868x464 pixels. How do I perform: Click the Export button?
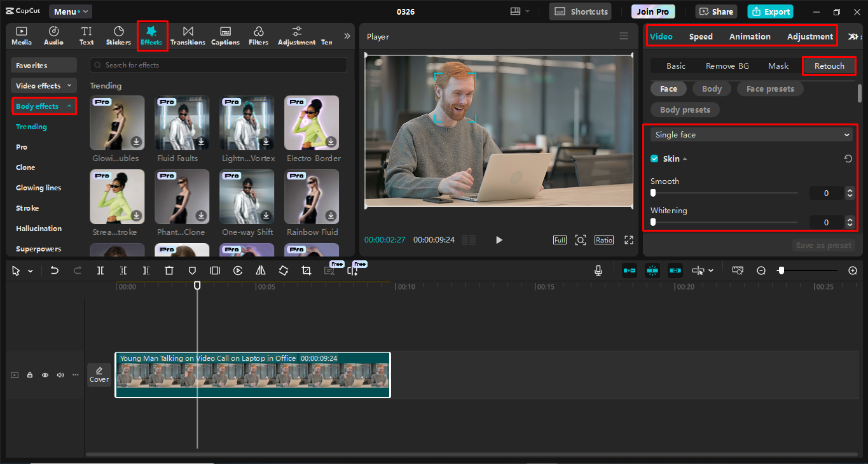pyautogui.click(x=770, y=11)
